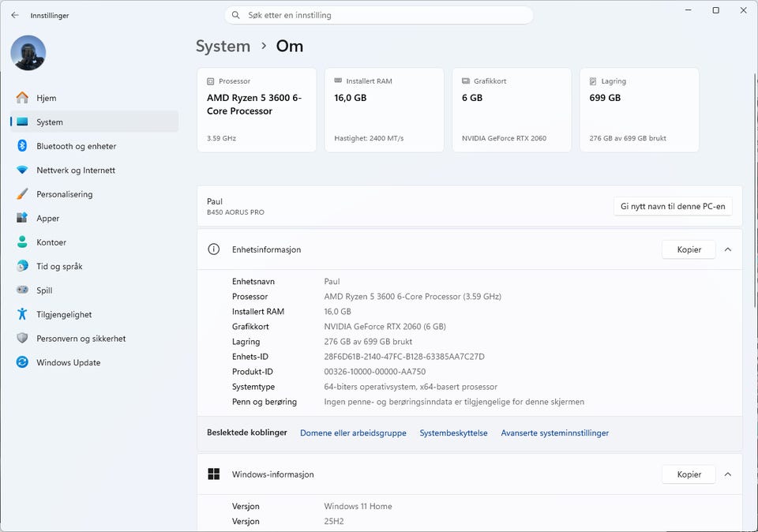Screen dimensions: 758x532
Task: Maximize the Innstillinger window
Action: (x=716, y=10)
